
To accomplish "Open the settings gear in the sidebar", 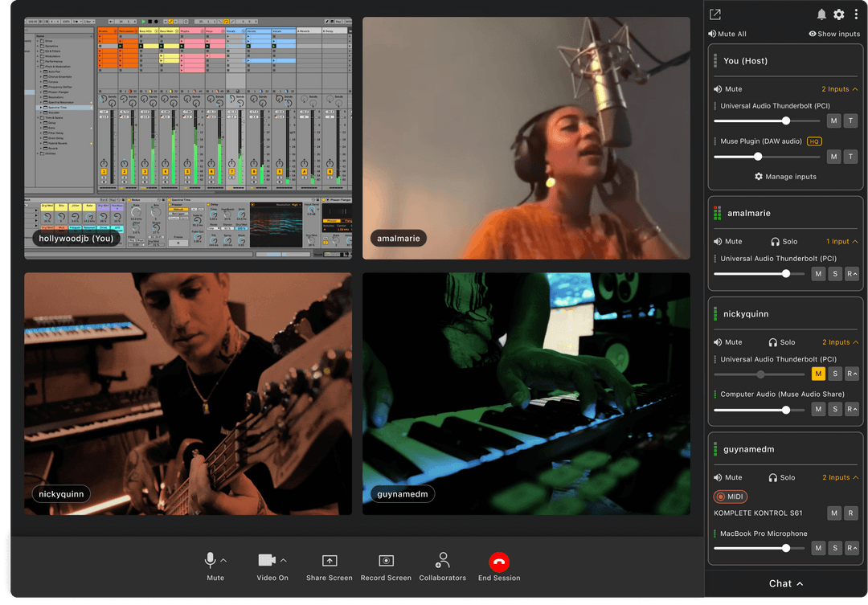I will 838,14.
